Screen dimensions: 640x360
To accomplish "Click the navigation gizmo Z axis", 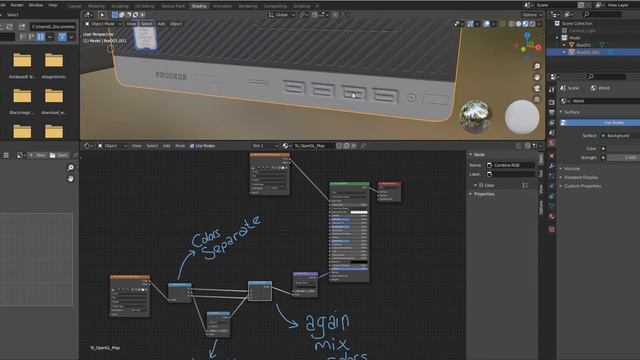I will pos(527,36).
